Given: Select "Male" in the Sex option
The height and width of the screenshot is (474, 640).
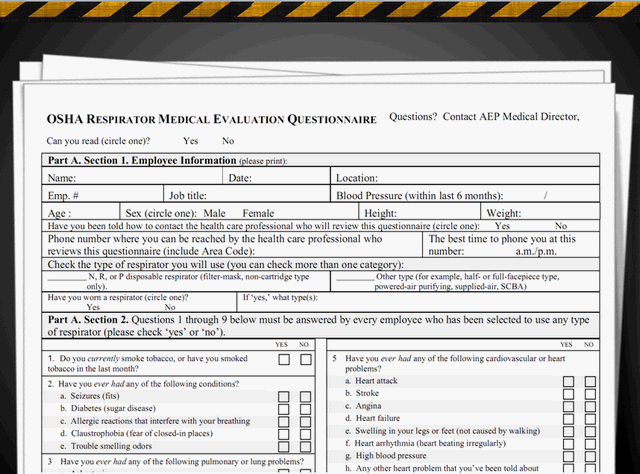Looking at the screenshot, I should pos(214,213).
